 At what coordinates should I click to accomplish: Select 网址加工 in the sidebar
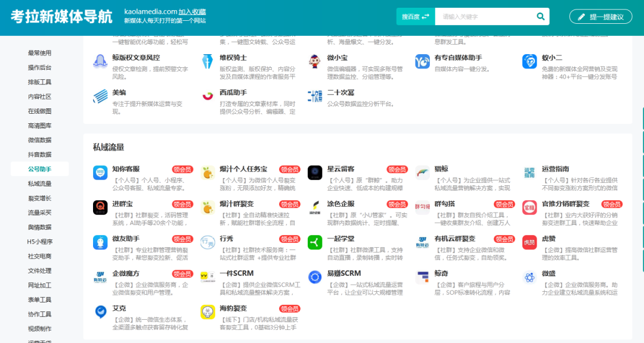pyautogui.click(x=40, y=285)
